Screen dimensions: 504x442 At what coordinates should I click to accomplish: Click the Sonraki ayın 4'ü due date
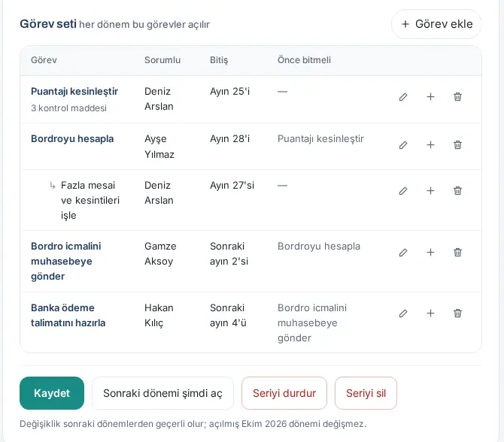[x=228, y=315]
